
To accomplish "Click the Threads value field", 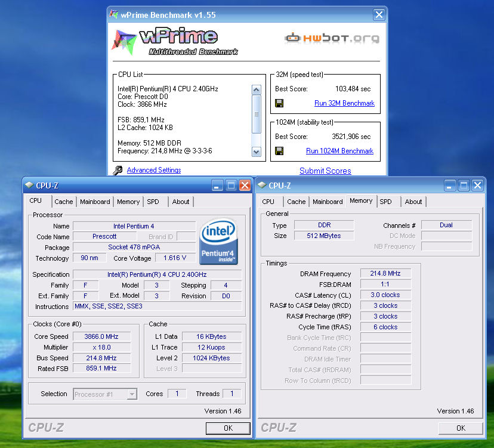I will coord(232,394).
